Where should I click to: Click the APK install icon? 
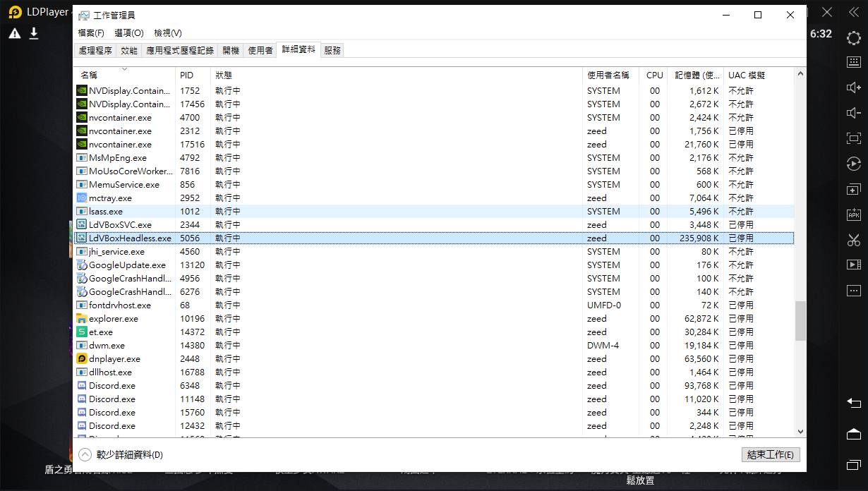pos(854,214)
